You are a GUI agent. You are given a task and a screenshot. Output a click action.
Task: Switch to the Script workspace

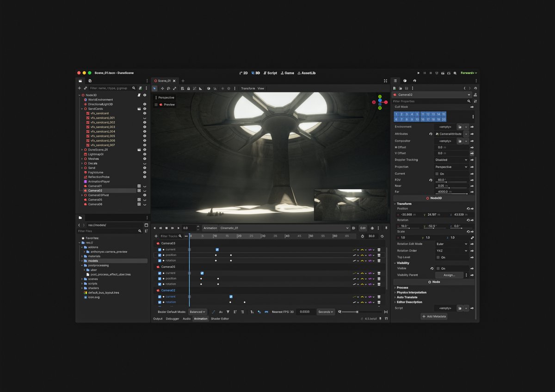click(x=270, y=73)
